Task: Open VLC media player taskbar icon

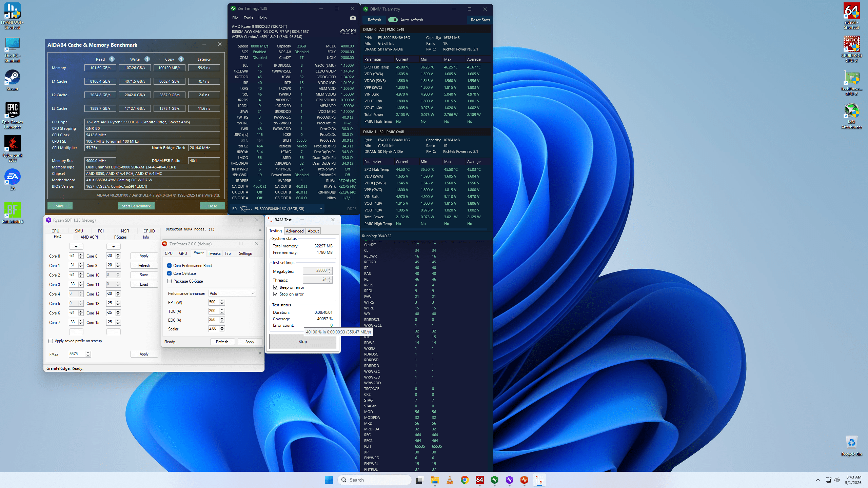Action: (450, 480)
